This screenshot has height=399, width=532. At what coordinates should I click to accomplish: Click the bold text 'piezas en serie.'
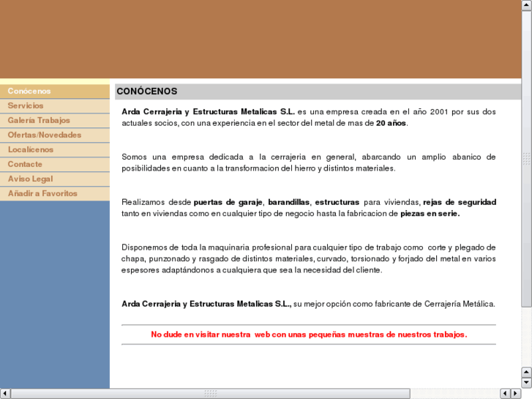430,214
